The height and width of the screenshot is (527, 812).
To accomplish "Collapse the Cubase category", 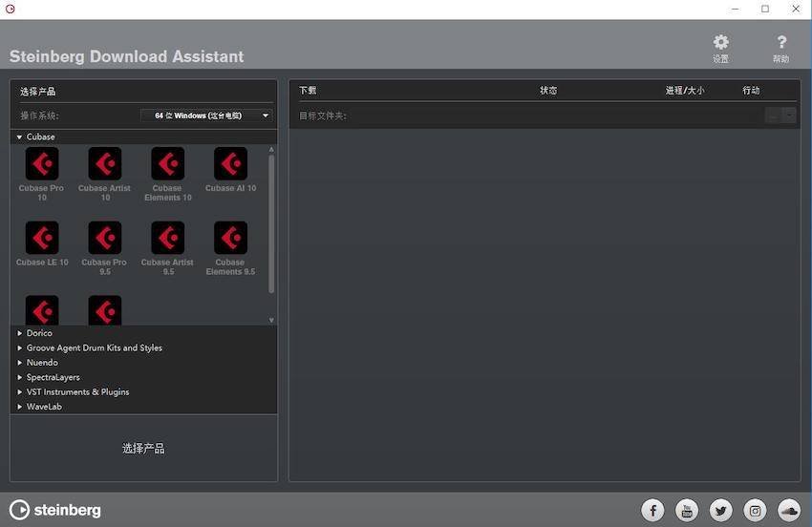I will pos(19,137).
